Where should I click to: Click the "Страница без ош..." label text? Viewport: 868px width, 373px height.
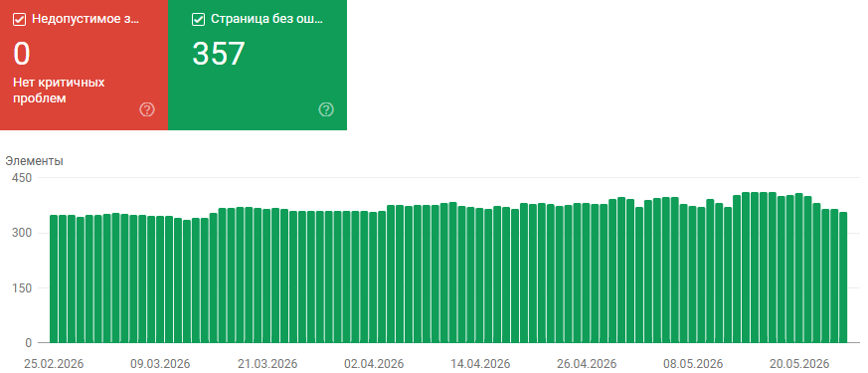(266, 19)
